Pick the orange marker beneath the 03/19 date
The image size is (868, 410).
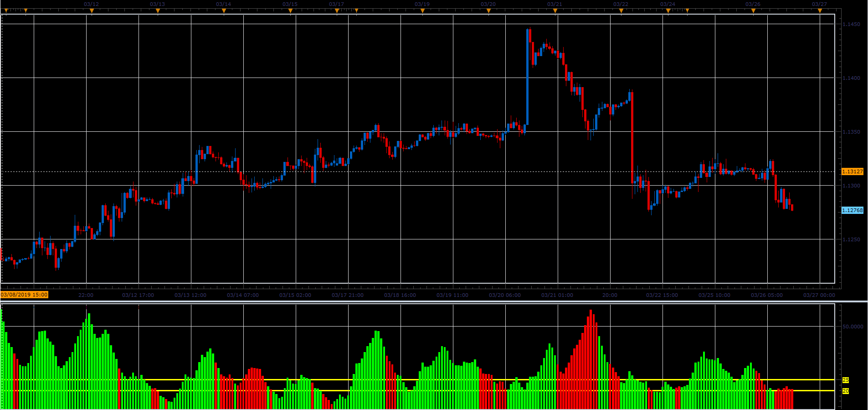pos(422,11)
